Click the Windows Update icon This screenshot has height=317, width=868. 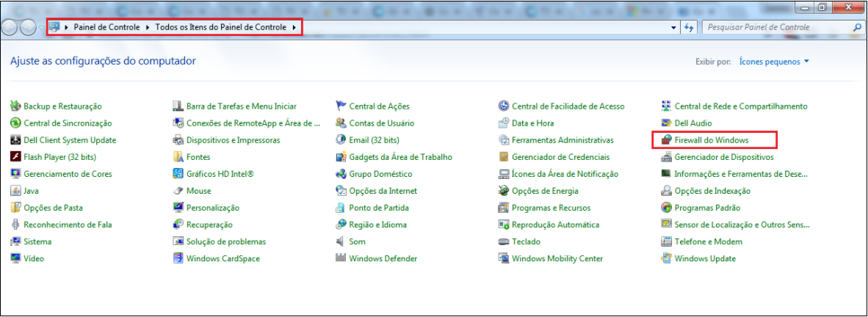[x=666, y=258]
